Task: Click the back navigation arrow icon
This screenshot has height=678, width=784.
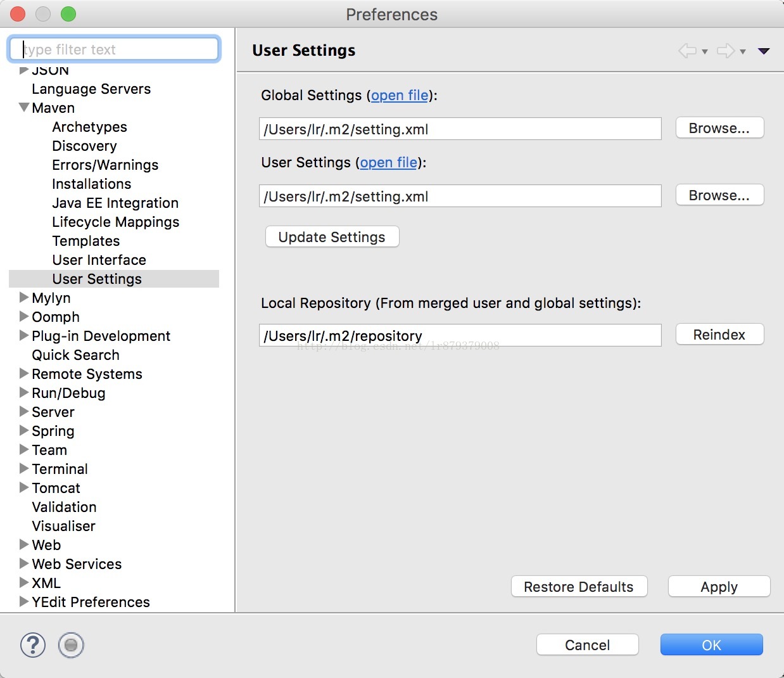Action: point(686,51)
